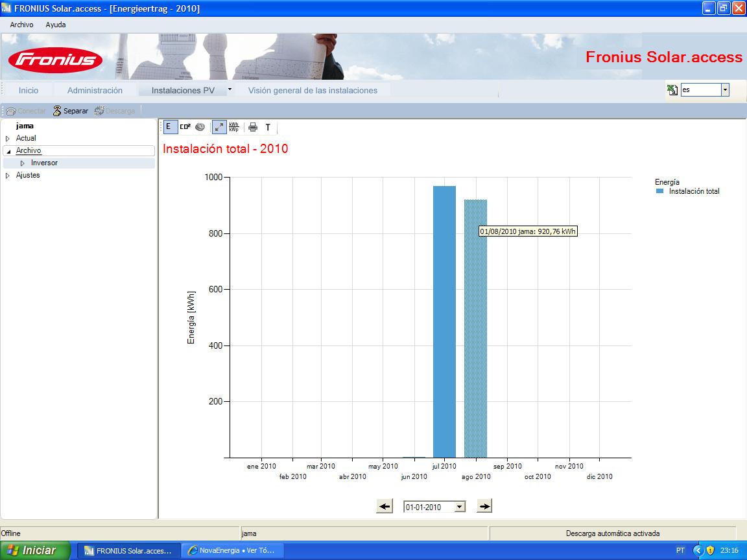
Task: Expand the Actual tree node
Action: [8, 139]
